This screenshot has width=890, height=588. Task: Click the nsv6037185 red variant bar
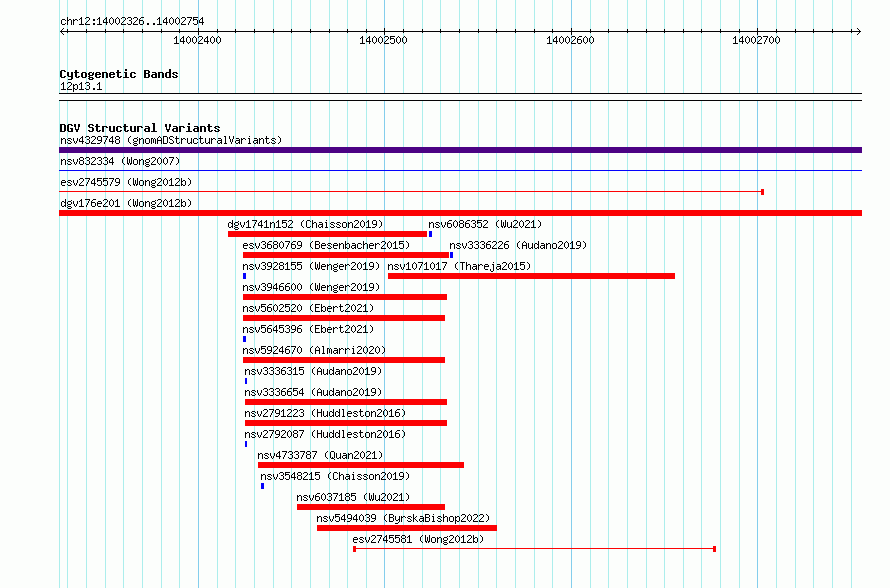[371, 507]
